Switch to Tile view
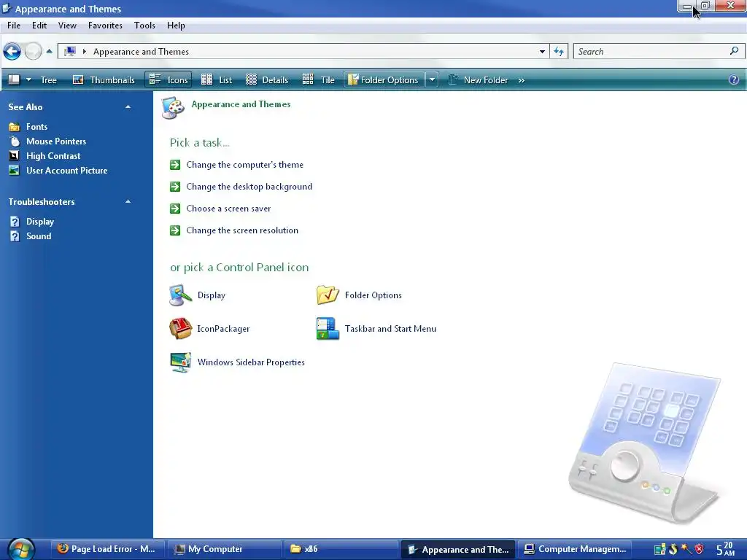Image resolution: width=747 pixels, height=560 pixels. coord(318,80)
